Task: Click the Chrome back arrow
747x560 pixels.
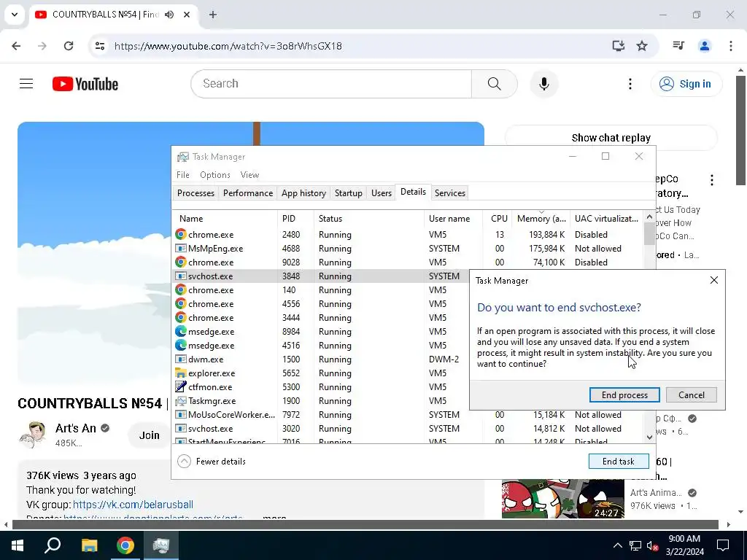Action: coord(16,46)
